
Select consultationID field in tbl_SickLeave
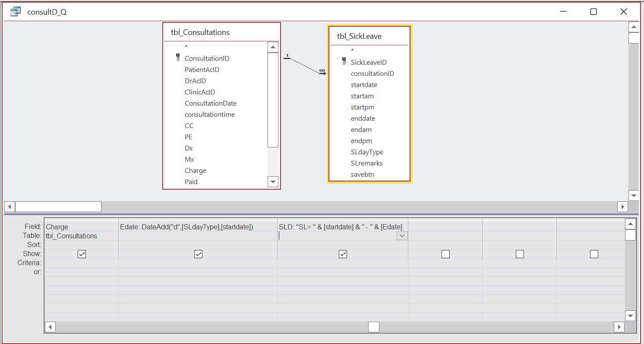(372, 73)
